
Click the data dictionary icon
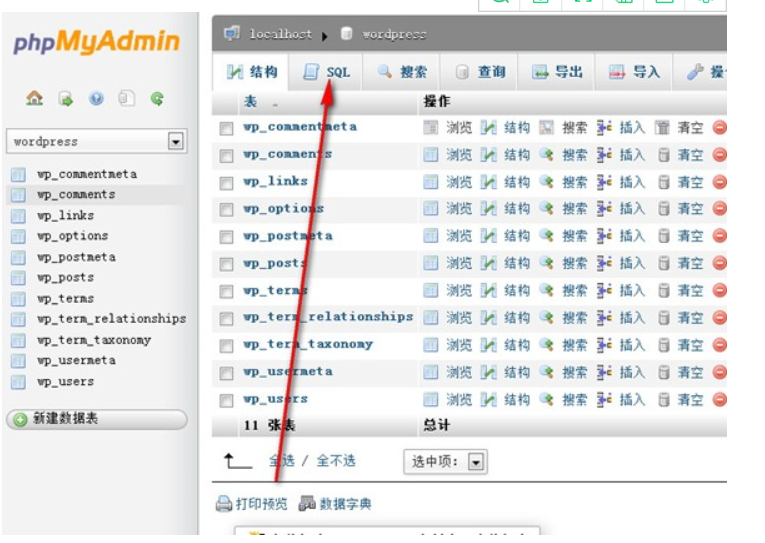pos(307,503)
